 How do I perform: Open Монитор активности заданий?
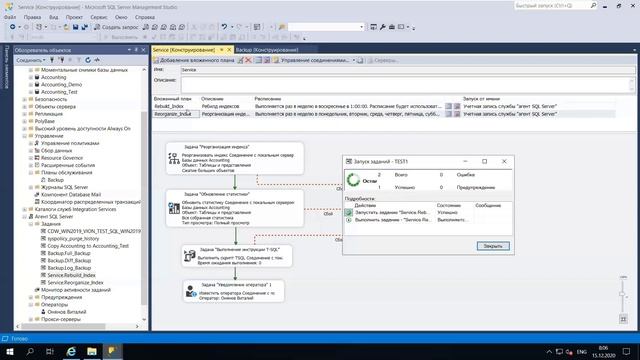[x=76, y=290]
